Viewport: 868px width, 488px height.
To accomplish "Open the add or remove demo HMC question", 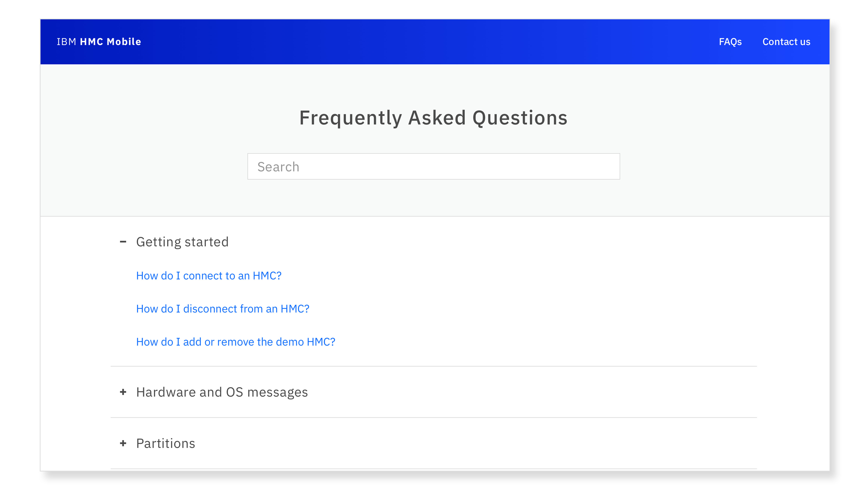I will [236, 342].
